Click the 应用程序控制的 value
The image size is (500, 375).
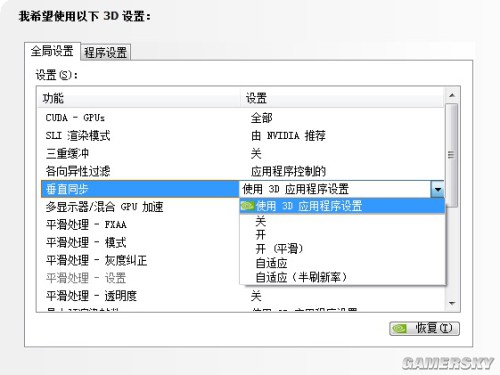pyautogui.click(x=288, y=171)
